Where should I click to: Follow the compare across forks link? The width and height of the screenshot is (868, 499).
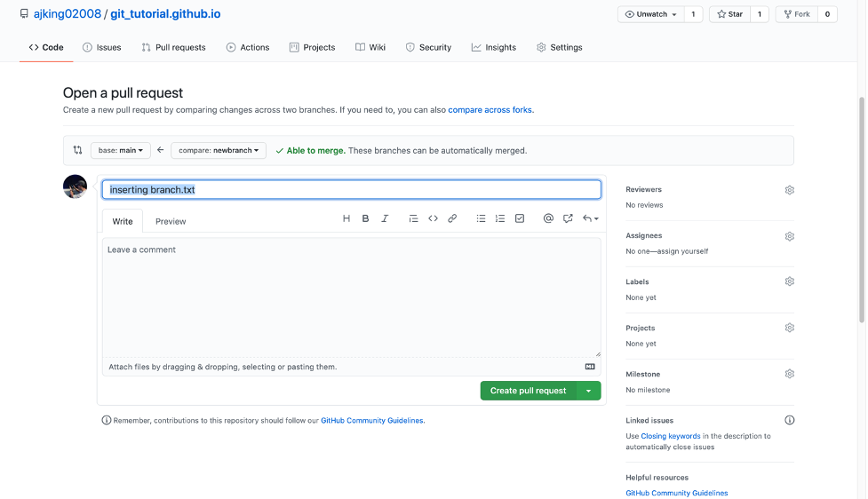[x=490, y=110]
